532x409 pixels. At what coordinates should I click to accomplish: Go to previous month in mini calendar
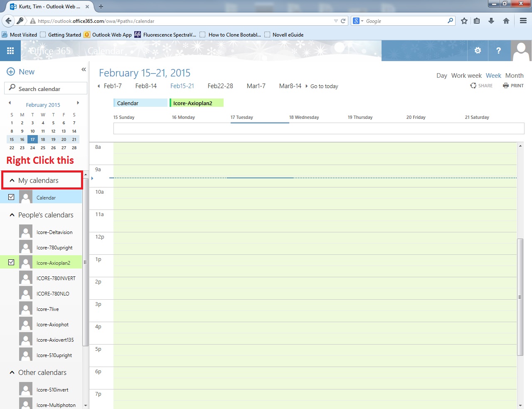[10, 103]
